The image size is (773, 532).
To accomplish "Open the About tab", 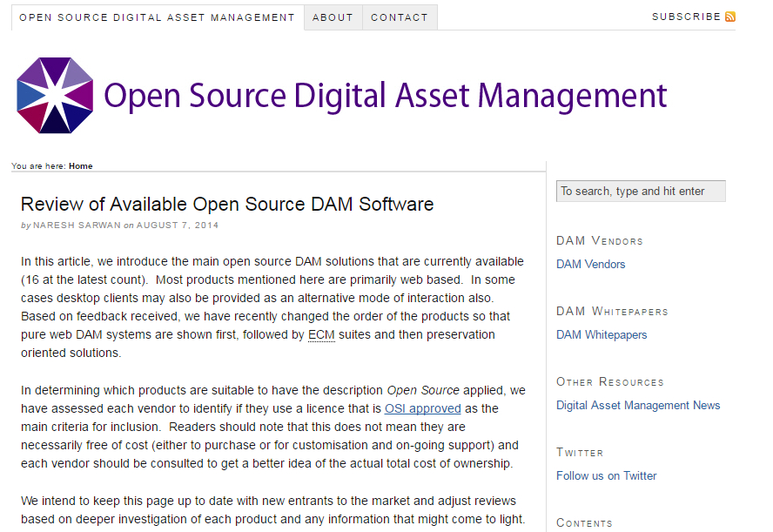I will point(333,17).
